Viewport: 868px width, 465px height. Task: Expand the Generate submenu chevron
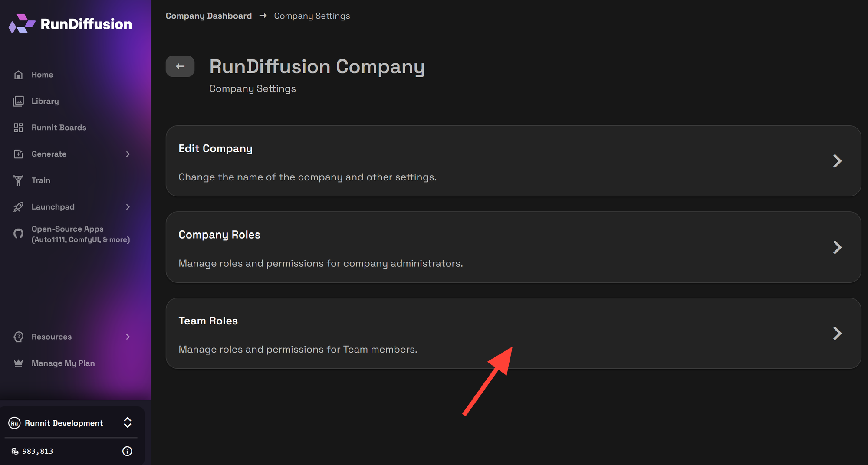[x=128, y=154]
